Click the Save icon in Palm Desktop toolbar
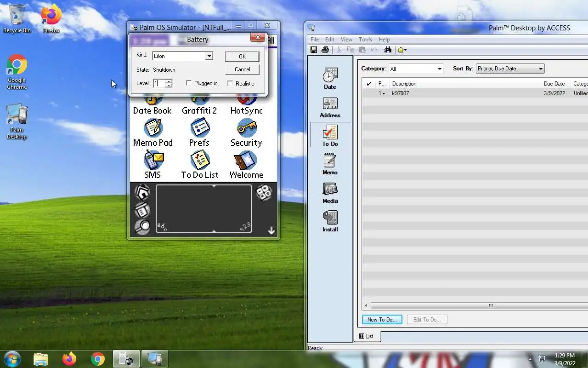Viewport: 588px width, 368px height. 314,50
